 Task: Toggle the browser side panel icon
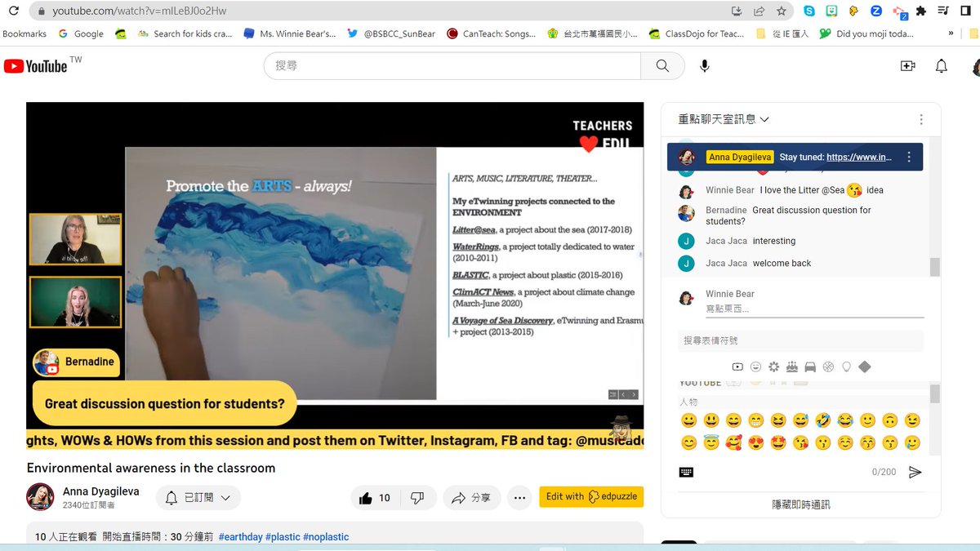(964, 11)
